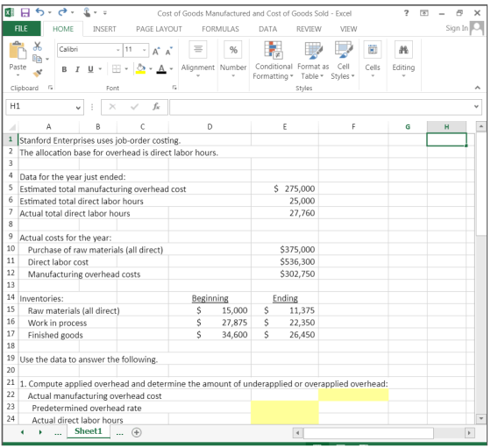Click the Enter checkmark in formula bar
Image resolution: width=491 pixels, height=448 pixels.
134,107
